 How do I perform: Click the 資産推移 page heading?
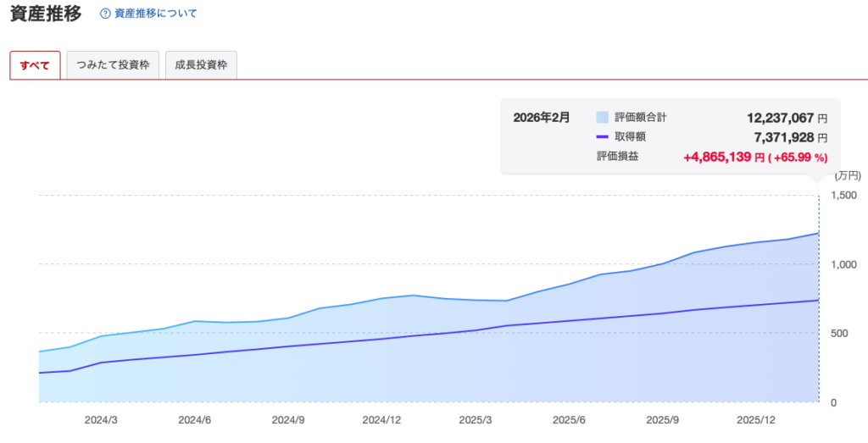46,14
